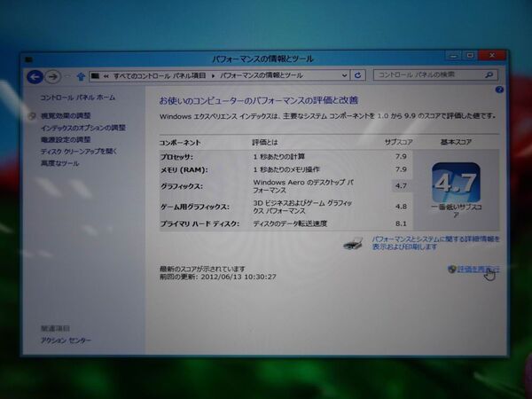The image size is (532, 399).
Task: Click the 4.7 base score badge
Action: 456,183
